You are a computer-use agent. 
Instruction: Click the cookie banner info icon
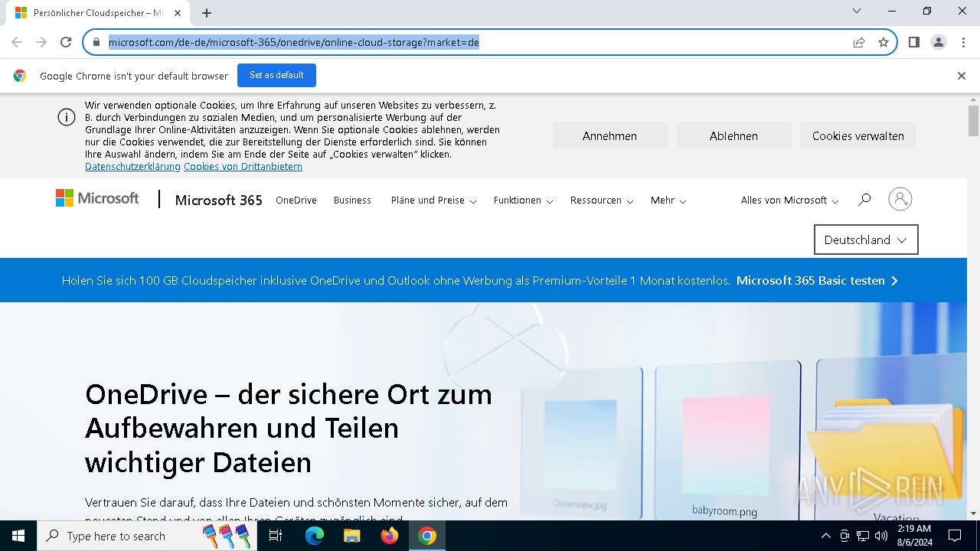click(x=67, y=117)
